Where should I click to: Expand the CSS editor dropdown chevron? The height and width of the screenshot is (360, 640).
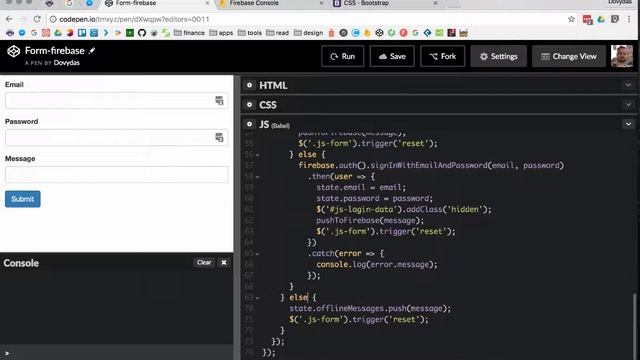(x=628, y=104)
